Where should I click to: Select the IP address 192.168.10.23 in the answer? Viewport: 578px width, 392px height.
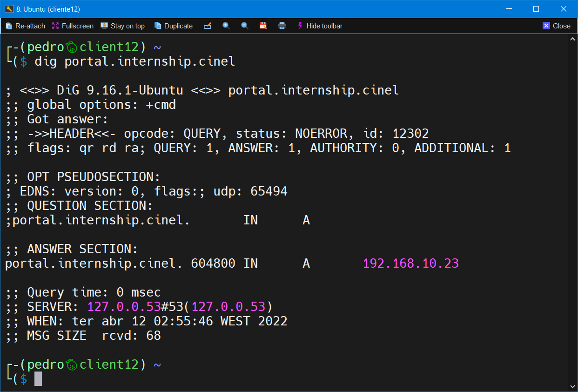pyautogui.click(x=410, y=263)
